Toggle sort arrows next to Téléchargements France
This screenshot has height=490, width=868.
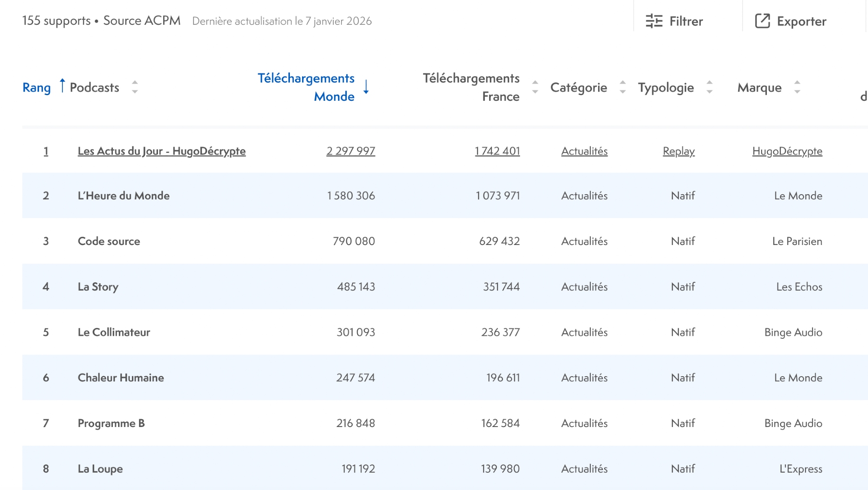(535, 87)
